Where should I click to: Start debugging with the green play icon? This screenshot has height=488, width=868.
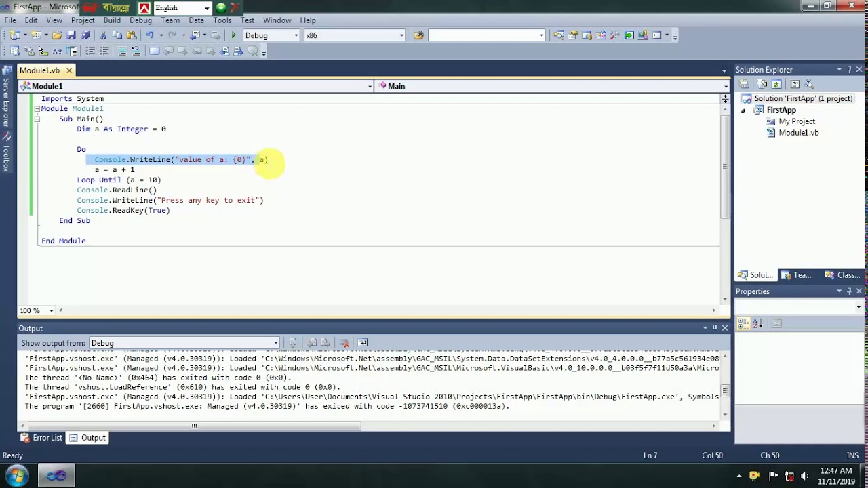[233, 35]
